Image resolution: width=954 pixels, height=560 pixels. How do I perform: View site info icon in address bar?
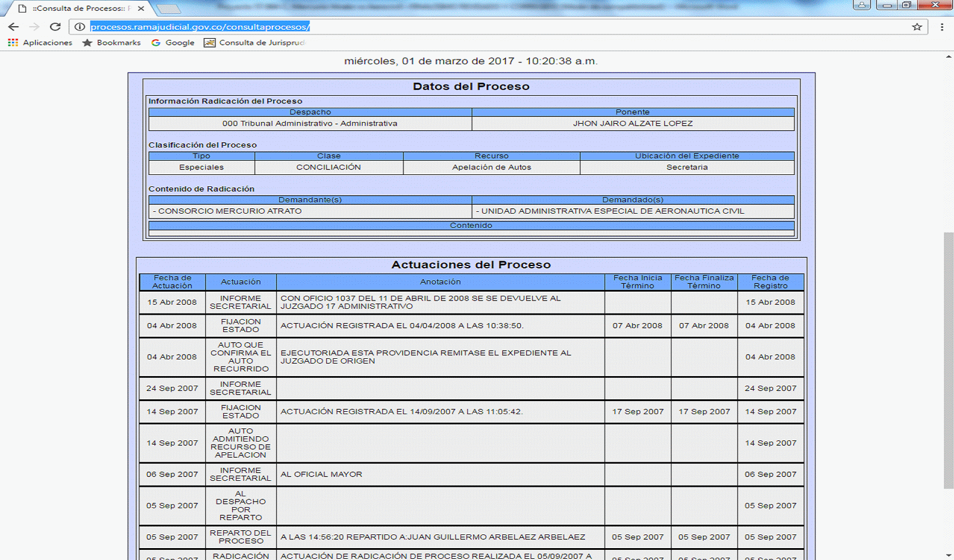(80, 27)
